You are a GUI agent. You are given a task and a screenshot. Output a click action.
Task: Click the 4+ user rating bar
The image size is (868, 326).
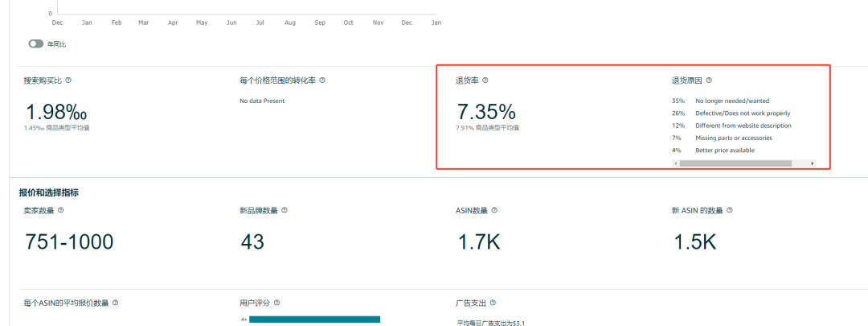[x=314, y=320]
